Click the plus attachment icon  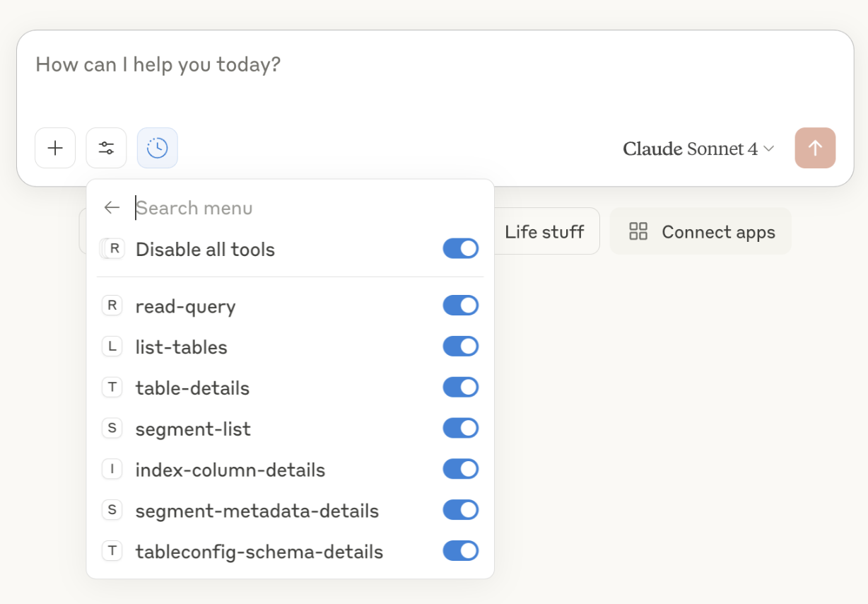point(55,148)
